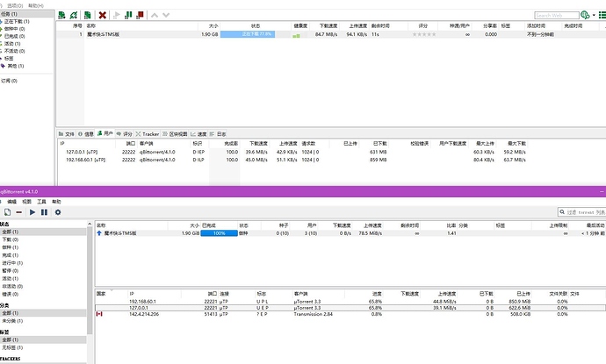606x364 pixels.
Task: Click qBittorrent's blue pause icon
Action: (x=45, y=212)
